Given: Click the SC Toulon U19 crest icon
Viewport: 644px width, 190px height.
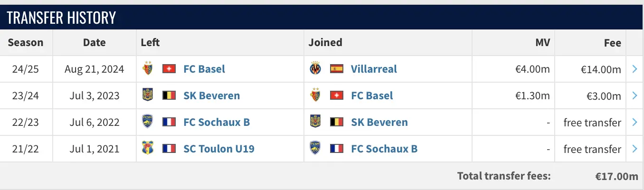Looking at the screenshot, I should pyautogui.click(x=148, y=149).
